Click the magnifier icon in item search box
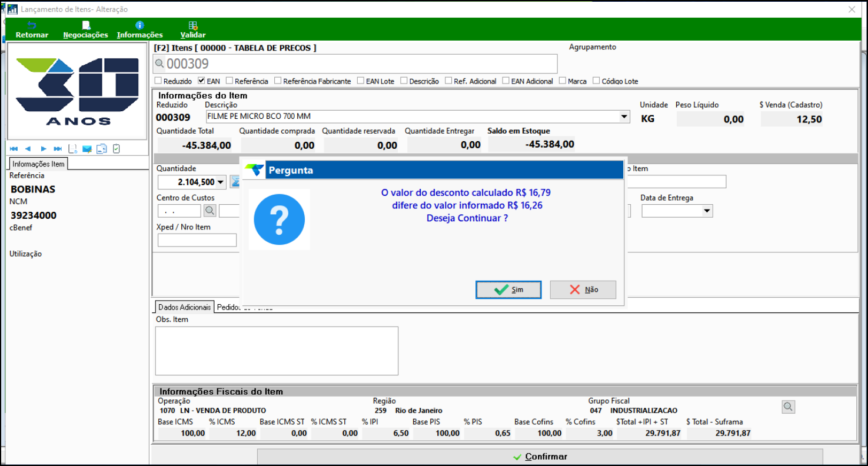The image size is (868, 466). pyautogui.click(x=159, y=64)
